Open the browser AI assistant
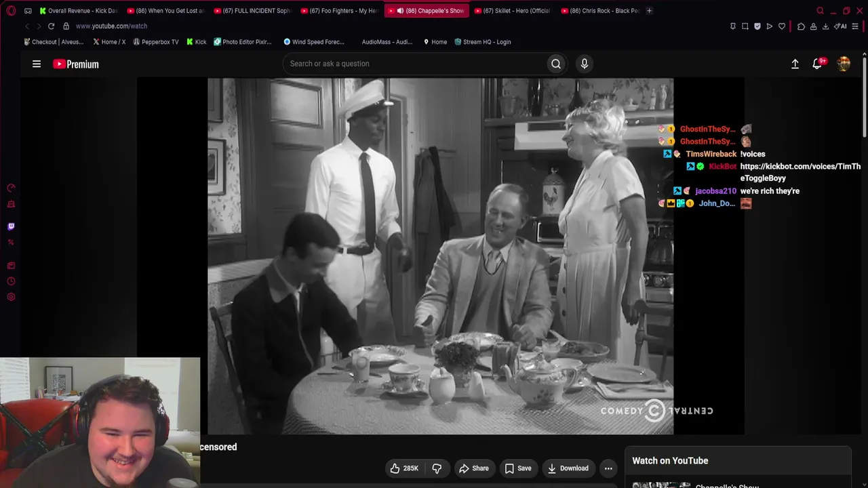Image resolution: width=868 pixels, height=488 pixels. (840, 26)
